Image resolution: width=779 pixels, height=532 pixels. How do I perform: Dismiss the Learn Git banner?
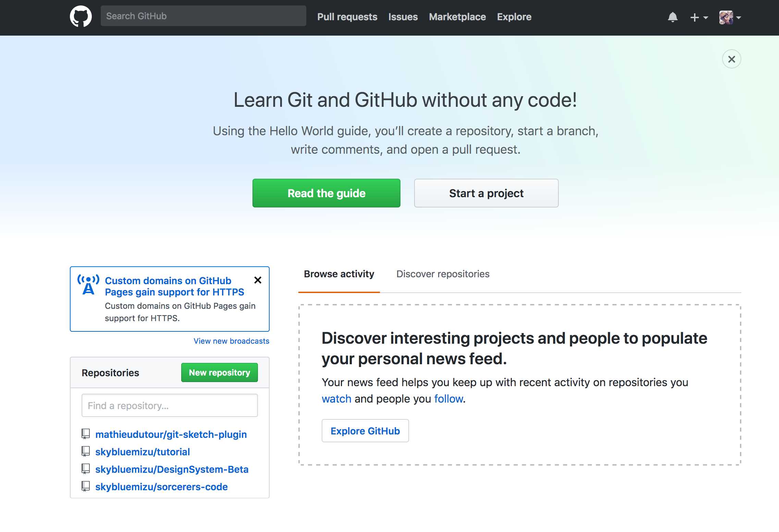point(731,59)
